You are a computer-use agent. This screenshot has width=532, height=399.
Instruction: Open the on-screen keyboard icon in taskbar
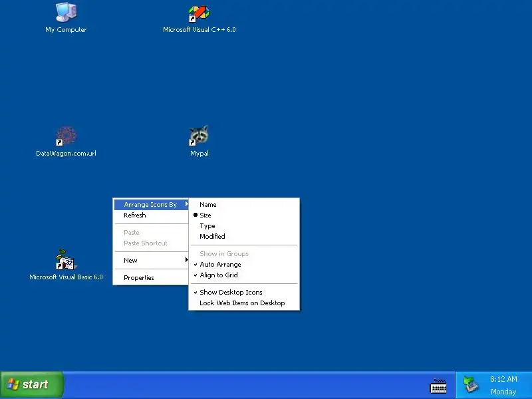click(x=438, y=386)
